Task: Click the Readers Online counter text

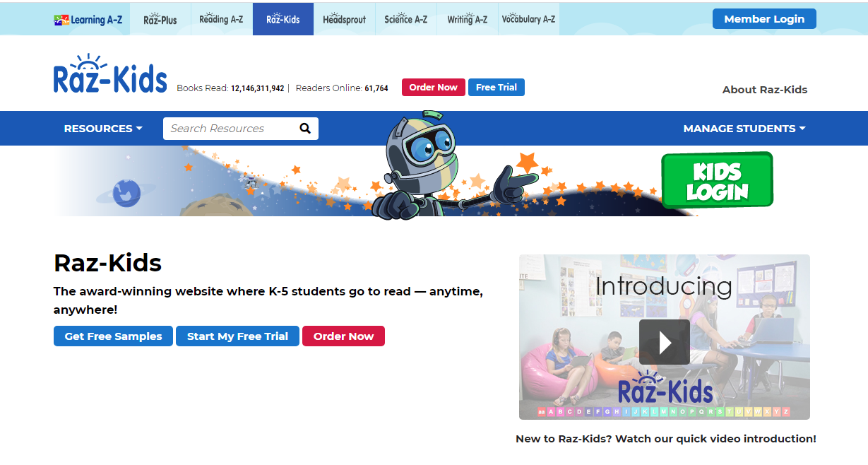Action: 342,88
